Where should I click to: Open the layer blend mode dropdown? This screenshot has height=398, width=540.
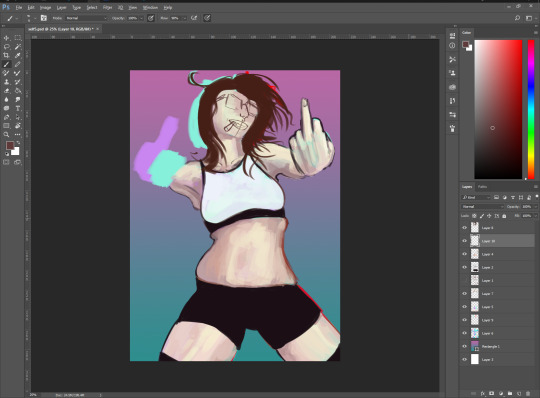tap(482, 207)
